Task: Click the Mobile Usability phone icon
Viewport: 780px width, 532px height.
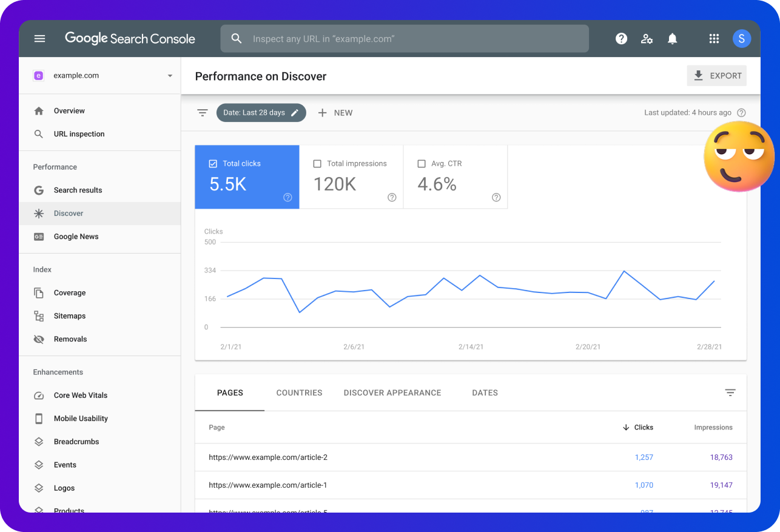Action: (39, 419)
